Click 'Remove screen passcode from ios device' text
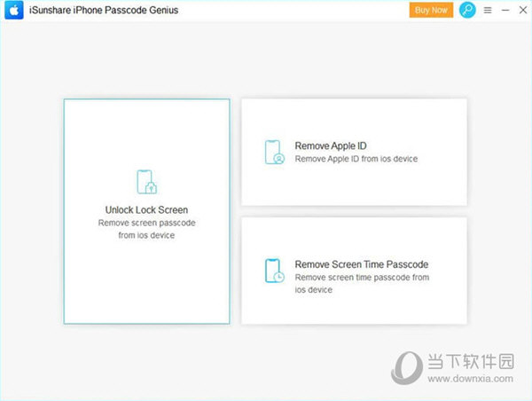Image resolution: width=532 pixels, height=401 pixels. 146,229
